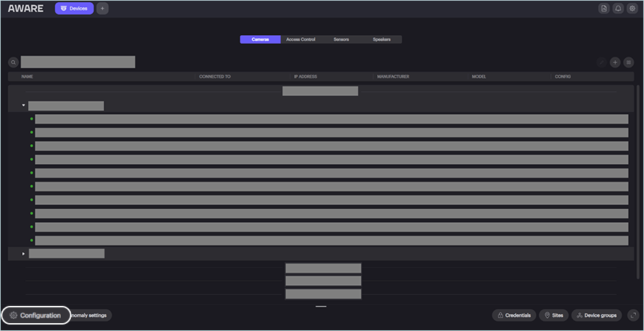Add a new tab with plus button
The height and width of the screenshot is (331, 644).
[102, 9]
